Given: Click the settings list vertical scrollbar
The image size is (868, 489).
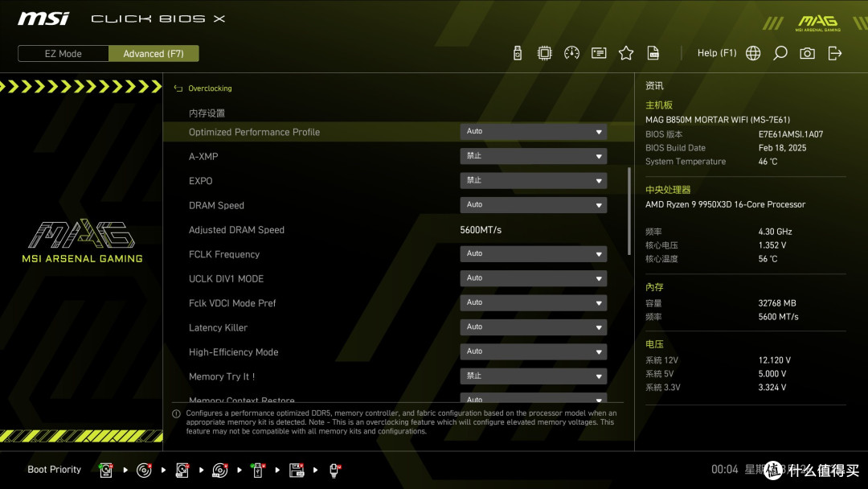Looking at the screenshot, I should [628, 211].
